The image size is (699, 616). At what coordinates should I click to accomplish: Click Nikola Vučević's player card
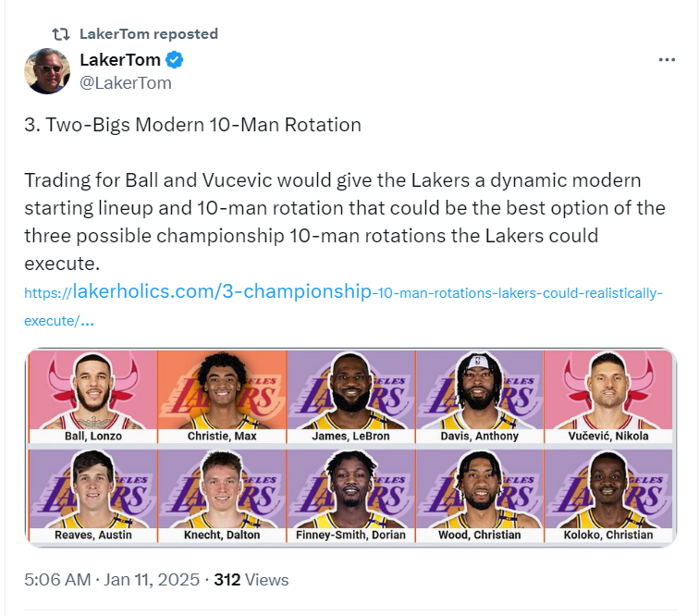click(607, 397)
